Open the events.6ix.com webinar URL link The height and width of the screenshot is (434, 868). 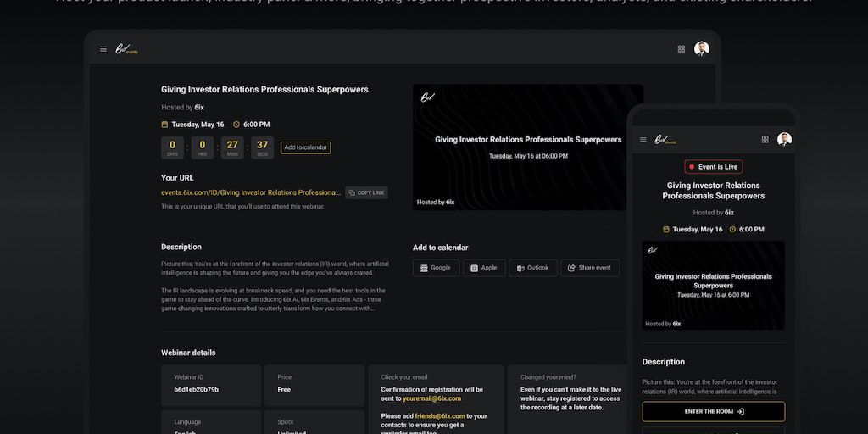click(250, 192)
